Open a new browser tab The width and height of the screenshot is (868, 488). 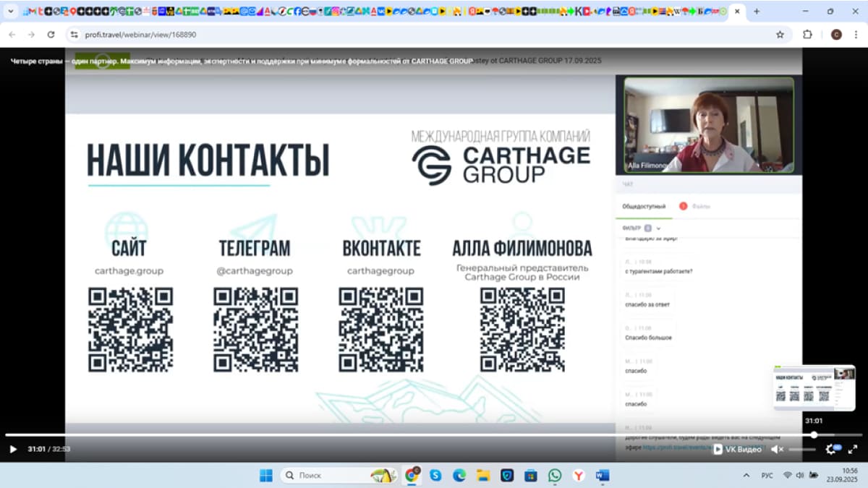757,12
